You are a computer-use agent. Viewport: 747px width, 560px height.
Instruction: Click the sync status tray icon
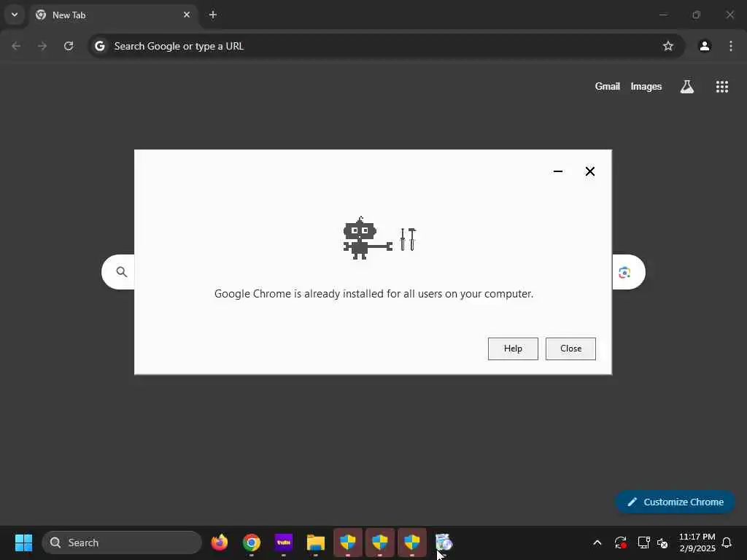tap(620, 542)
